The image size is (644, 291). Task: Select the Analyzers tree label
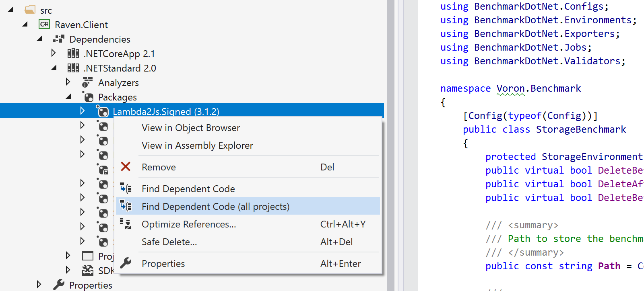pos(118,82)
